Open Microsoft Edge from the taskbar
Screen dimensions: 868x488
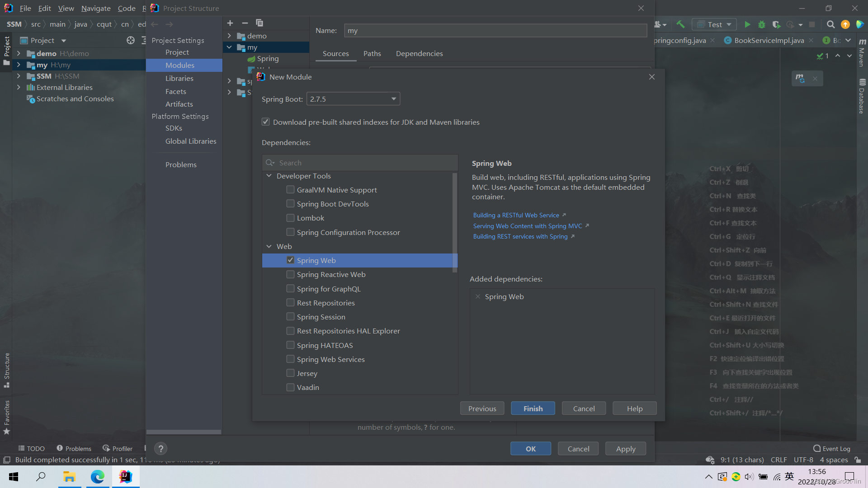pos(98,477)
